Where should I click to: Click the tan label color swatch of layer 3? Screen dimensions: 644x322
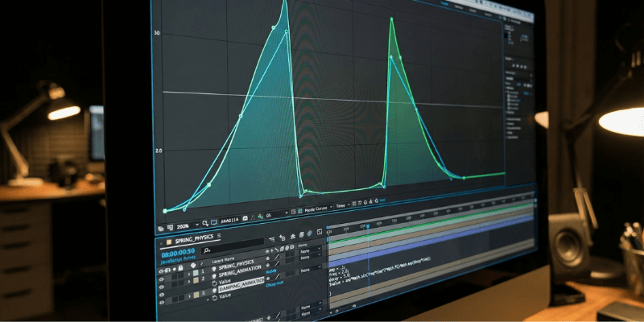click(196, 295)
